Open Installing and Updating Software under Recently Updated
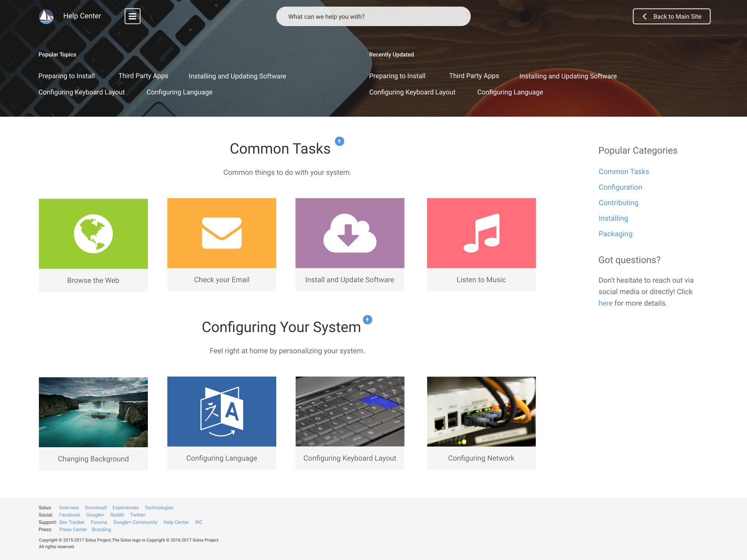This screenshot has width=747, height=560. (x=568, y=76)
